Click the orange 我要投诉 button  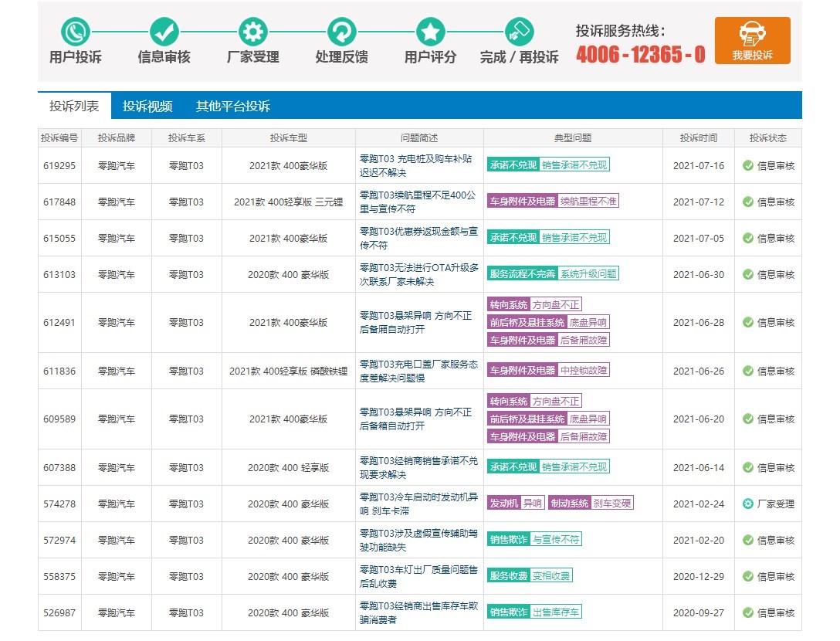pos(752,41)
